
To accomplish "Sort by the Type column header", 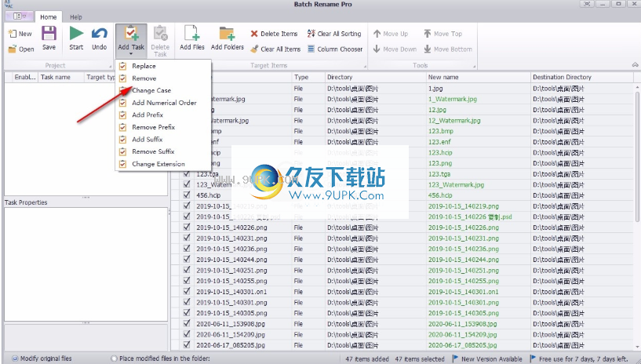I will (308, 77).
